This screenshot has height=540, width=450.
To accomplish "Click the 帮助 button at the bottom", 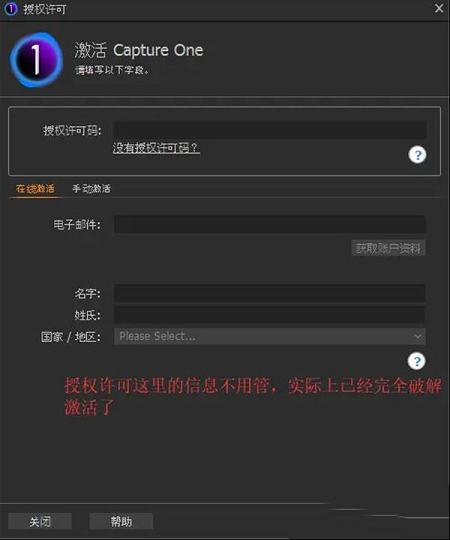I will (x=121, y=521).
